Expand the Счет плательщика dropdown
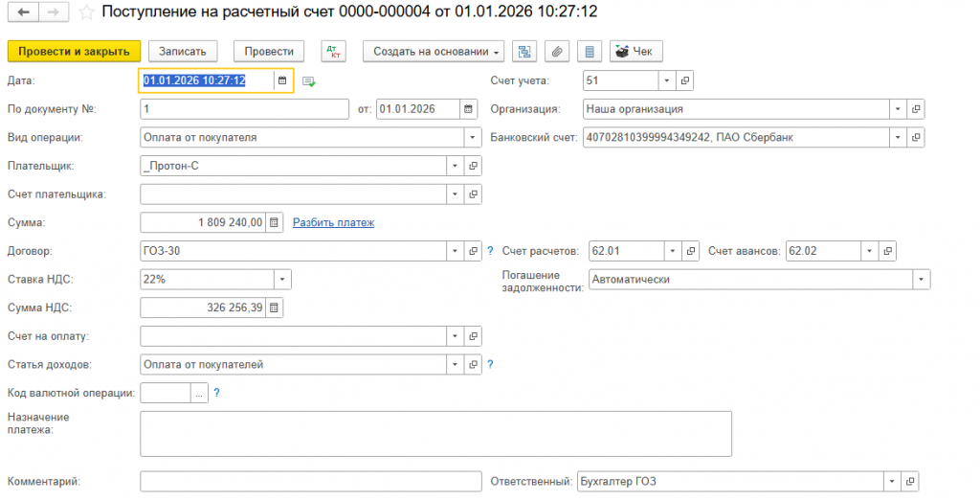The height and width of the screenshot is (501, 980). [455, 194]
